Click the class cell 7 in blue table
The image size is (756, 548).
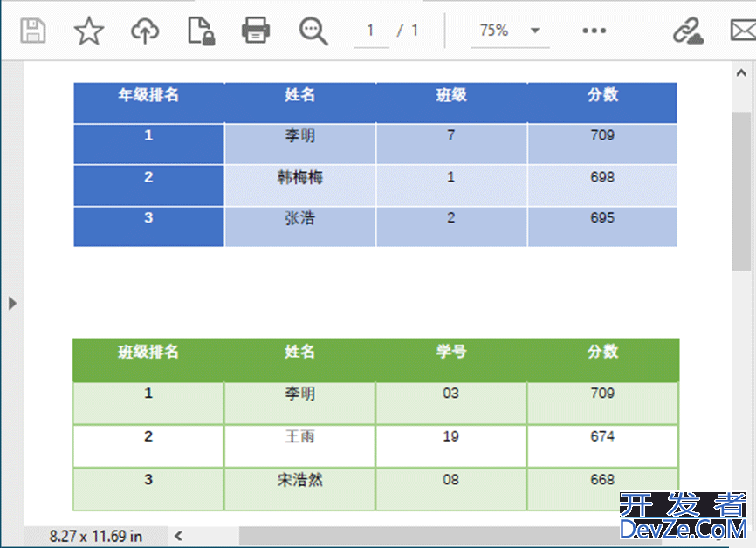pyautogui.click(x=451, y=144)
